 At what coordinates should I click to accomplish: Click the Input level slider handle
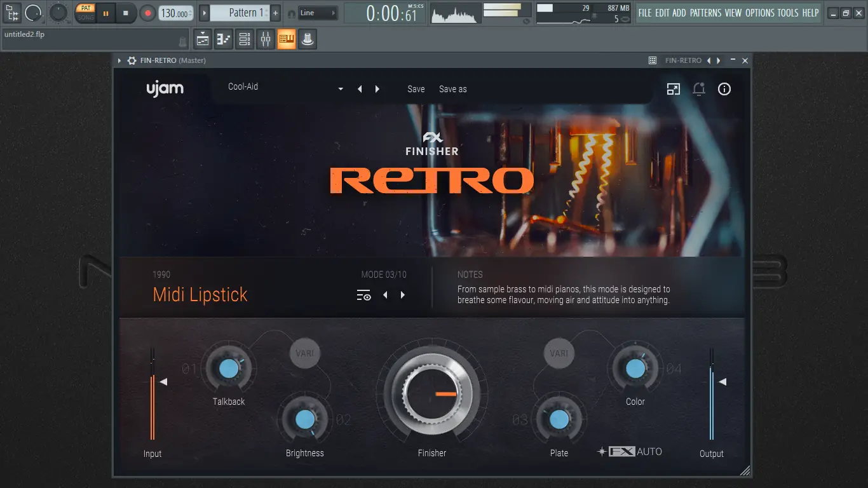(x=163, y=382)
